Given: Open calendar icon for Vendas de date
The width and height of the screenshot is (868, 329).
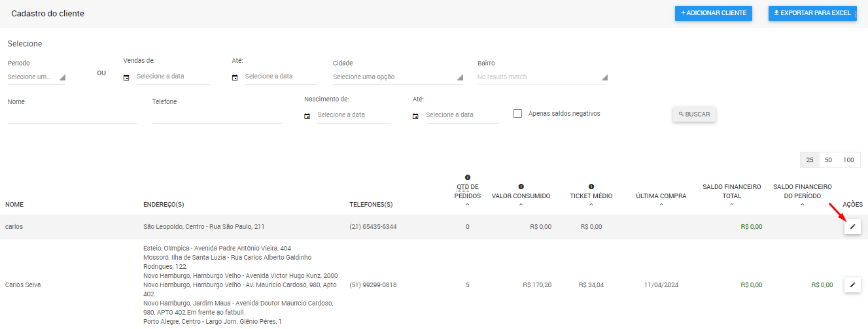Looking at the screenshot, I should [x=126, y=78].
